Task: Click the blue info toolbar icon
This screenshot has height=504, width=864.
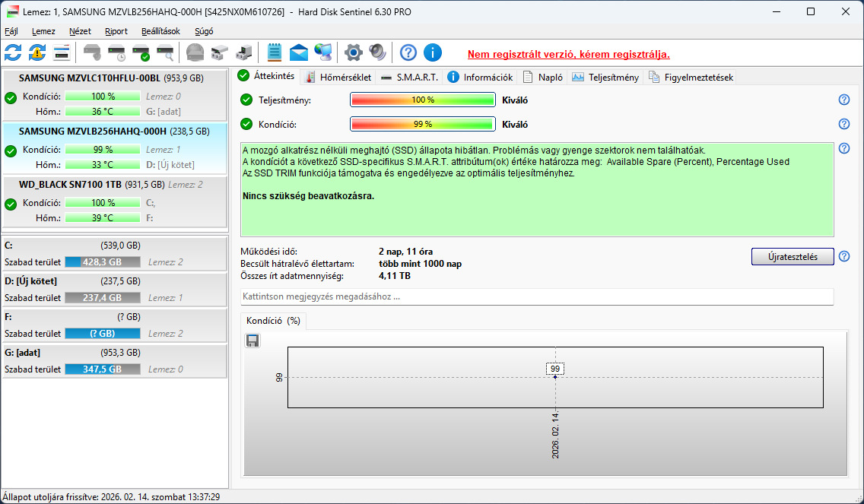Action: [x=433, y=53]
